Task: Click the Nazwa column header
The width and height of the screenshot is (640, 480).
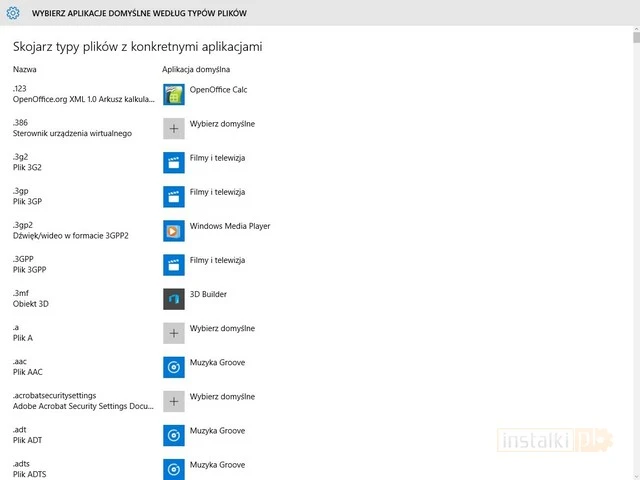Action: tap(25, 70)
